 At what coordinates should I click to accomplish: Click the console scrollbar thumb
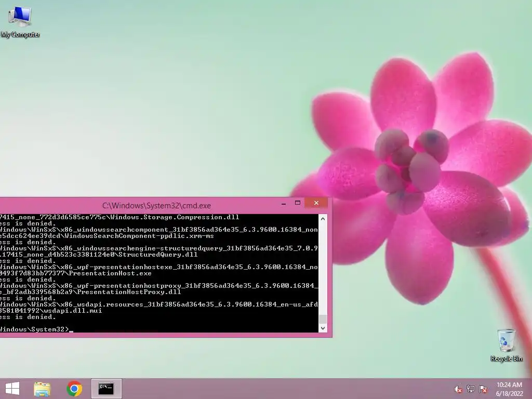click(x=323, y=319)
